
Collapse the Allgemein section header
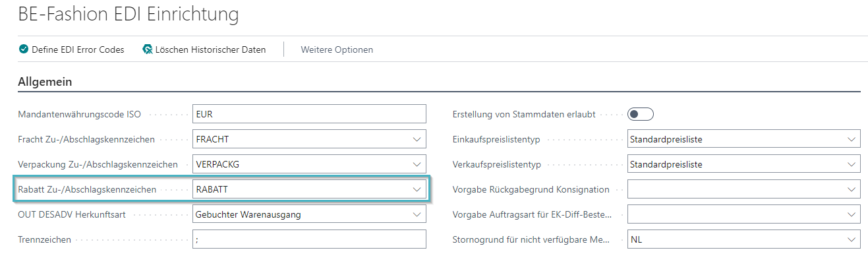pos(45,82)
